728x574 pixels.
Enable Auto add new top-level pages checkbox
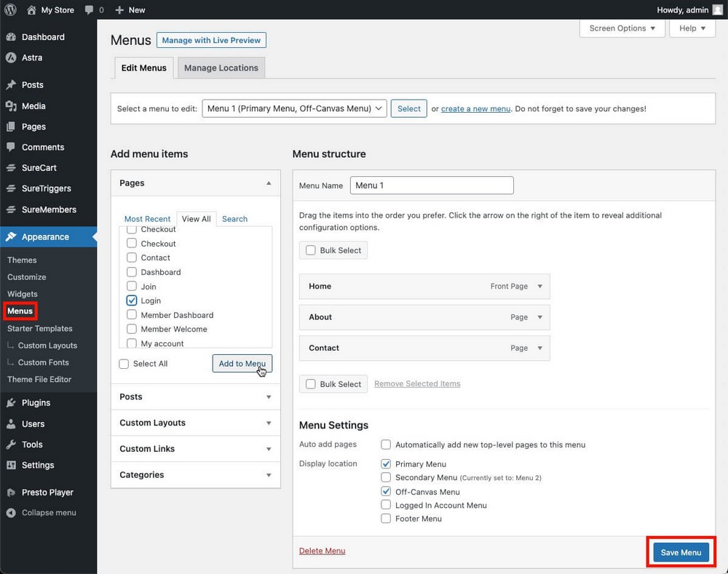[386, 445]
